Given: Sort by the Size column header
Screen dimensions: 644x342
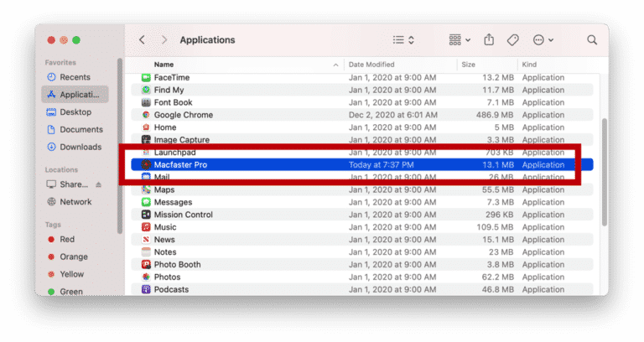Looking at the screenshot, I should 468,65.
